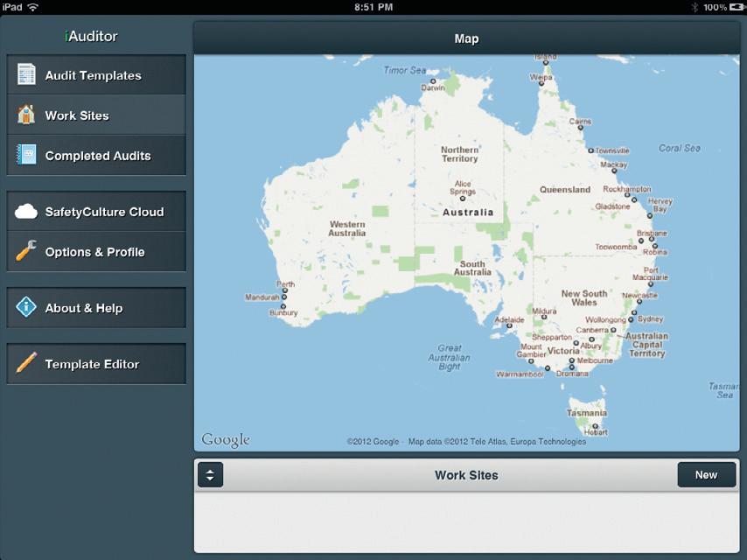This screenshot has height=560, width=747.
Task: Click the About & Help info icon
Action: (x=26, y=307)
